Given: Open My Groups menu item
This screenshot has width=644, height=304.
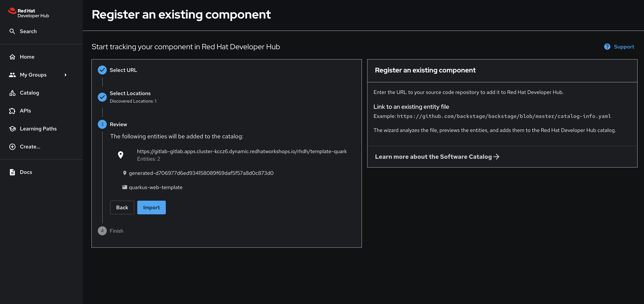Looking at the screenshot, I should (x=33, y=75).
